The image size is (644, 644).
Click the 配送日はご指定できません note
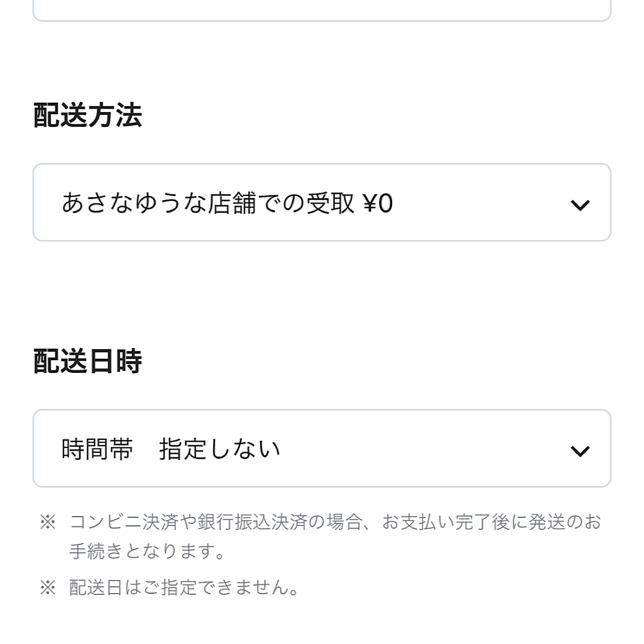click(184, 587)
